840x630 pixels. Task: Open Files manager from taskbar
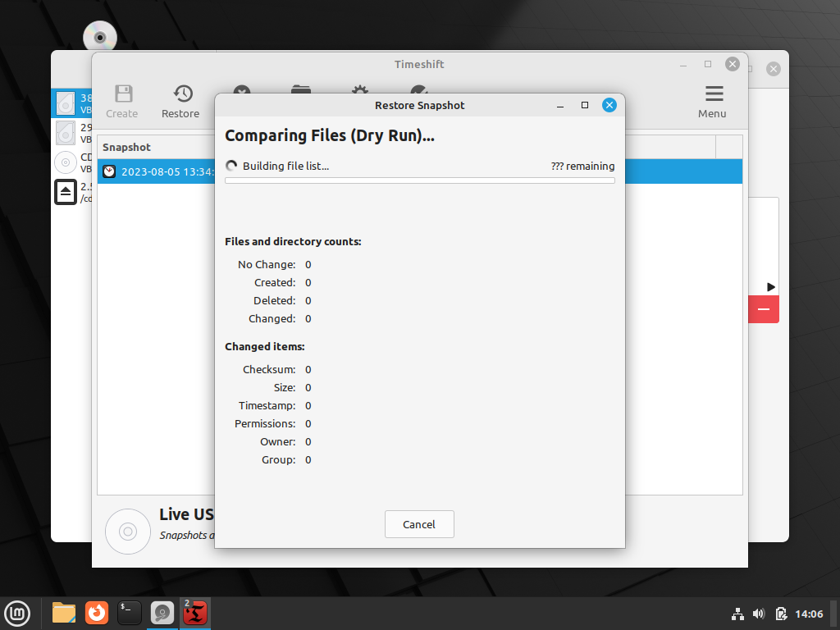click(64, 613)
